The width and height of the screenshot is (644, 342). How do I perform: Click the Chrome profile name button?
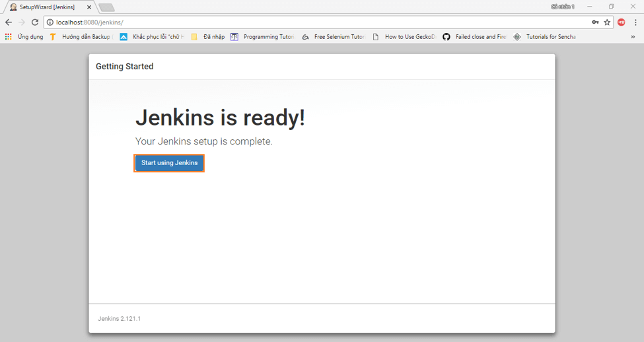pyautogui.click(x=563, y=7)
